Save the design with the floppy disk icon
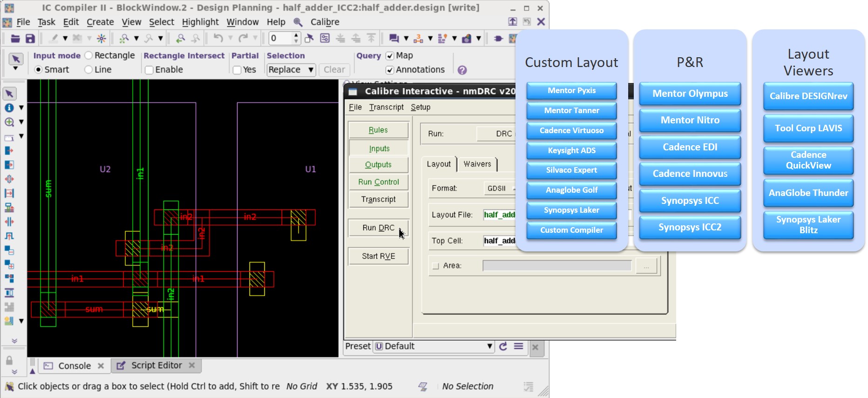This screenshot has height=398, width=868. point(30,38)
